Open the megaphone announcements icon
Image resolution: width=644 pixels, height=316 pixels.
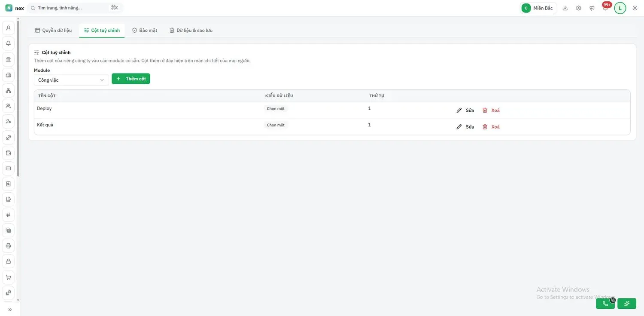tap(592, 8)
